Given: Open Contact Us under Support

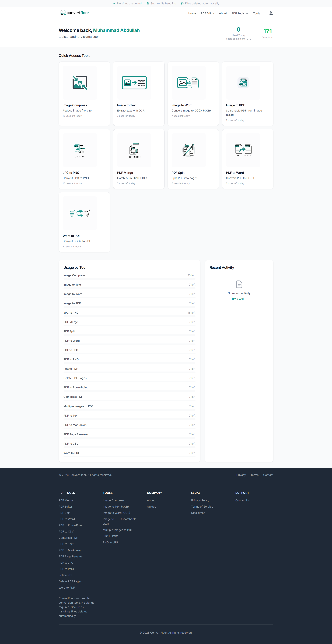Looking at the screenshot, I should tap(242, 500).
